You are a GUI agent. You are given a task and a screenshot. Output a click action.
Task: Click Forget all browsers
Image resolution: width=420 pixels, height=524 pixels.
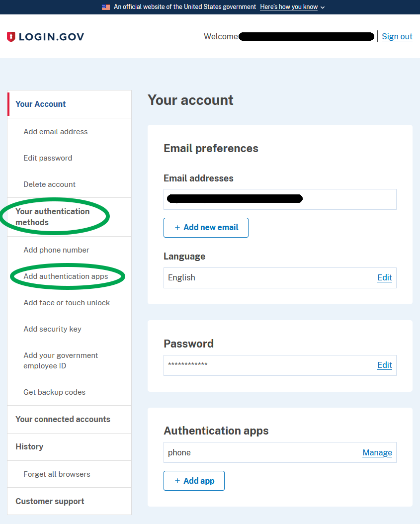click(57, 474)
